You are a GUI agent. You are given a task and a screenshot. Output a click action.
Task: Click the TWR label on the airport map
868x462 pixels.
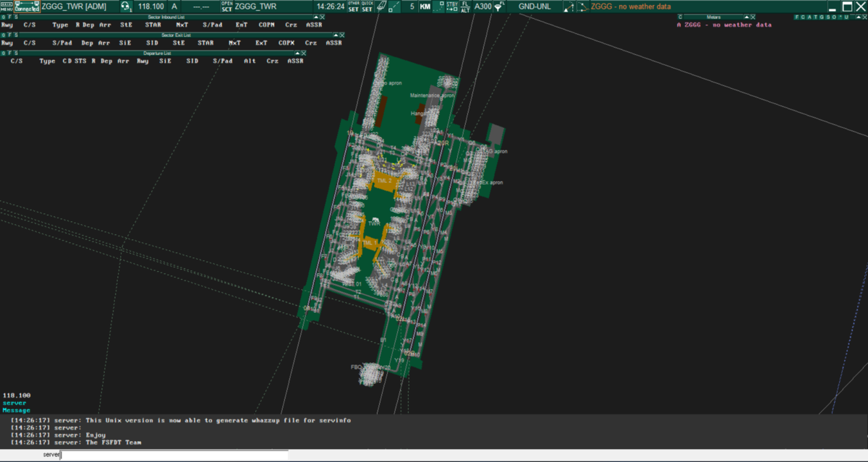(374, 224)
